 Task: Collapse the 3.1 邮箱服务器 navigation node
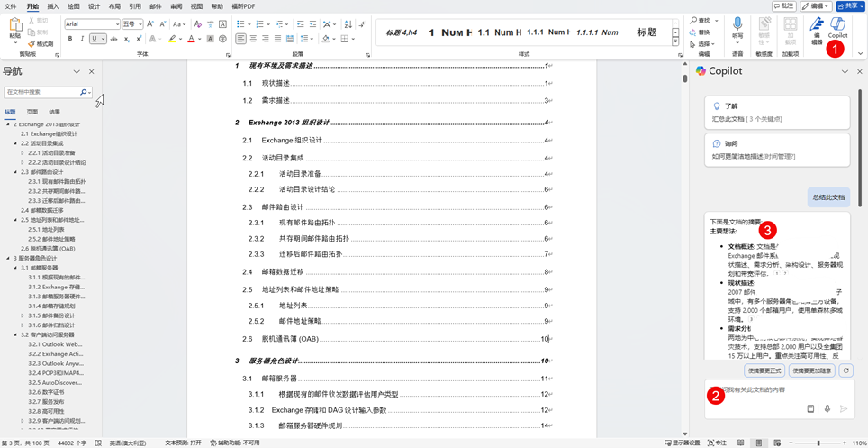(x=15, y=268)
